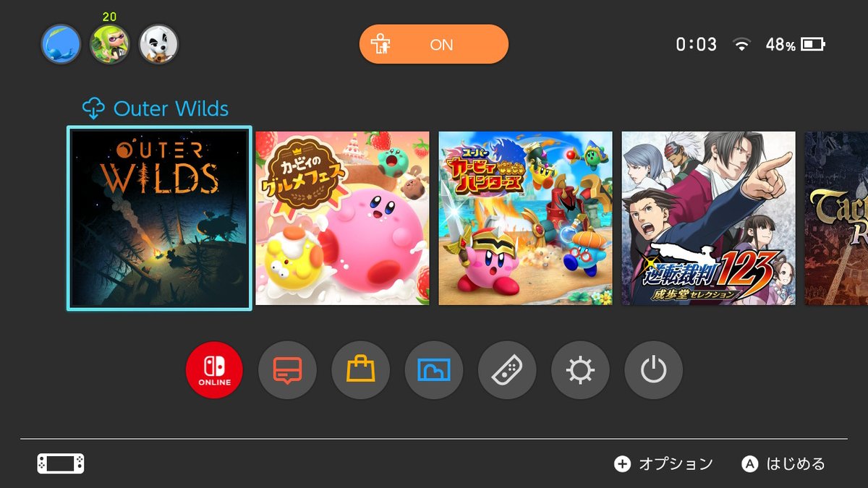This screenshot has width=868, height=488.
Task: Select the Splatoon Inkling user avatar
Action: (109, 44)
